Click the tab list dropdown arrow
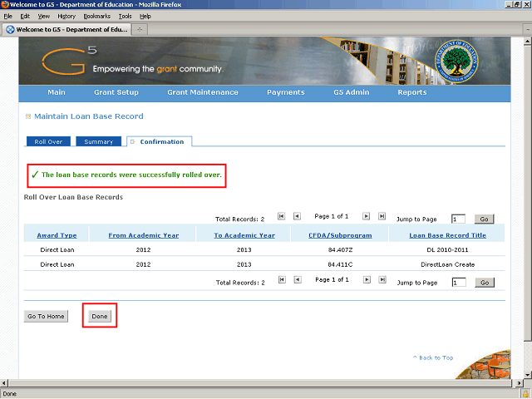Viewport: 532px width, 399px height. point(528,30)
